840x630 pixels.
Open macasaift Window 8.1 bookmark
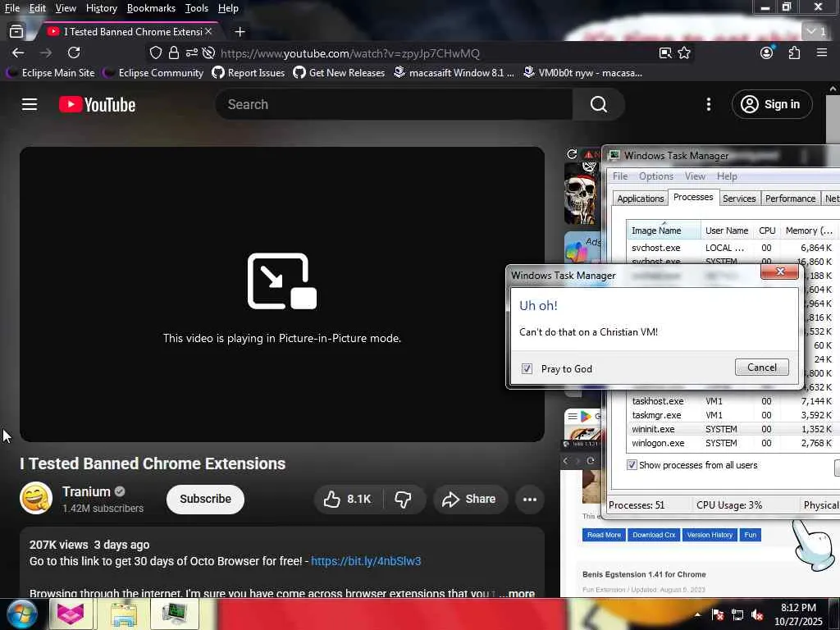(x=454, y=73)
